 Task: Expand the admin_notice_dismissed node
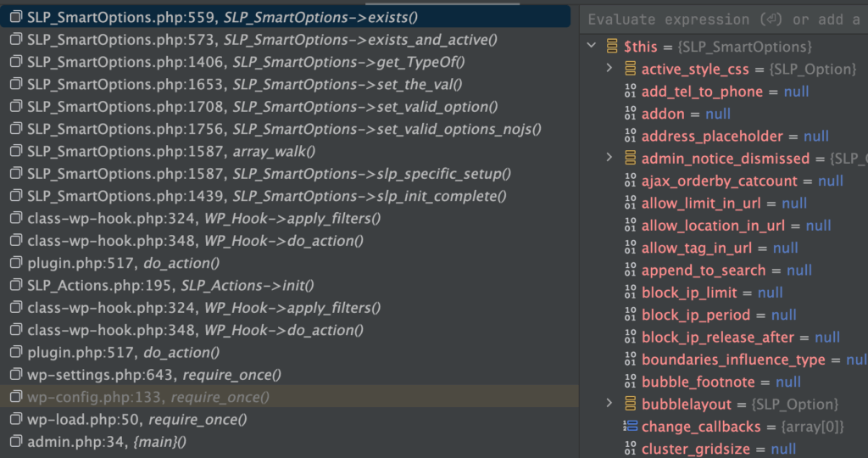click(x=609, y=157)
